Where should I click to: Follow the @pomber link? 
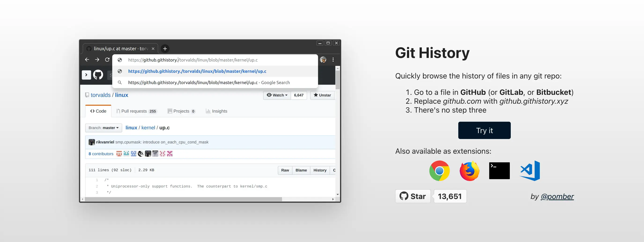click(557, 196)
